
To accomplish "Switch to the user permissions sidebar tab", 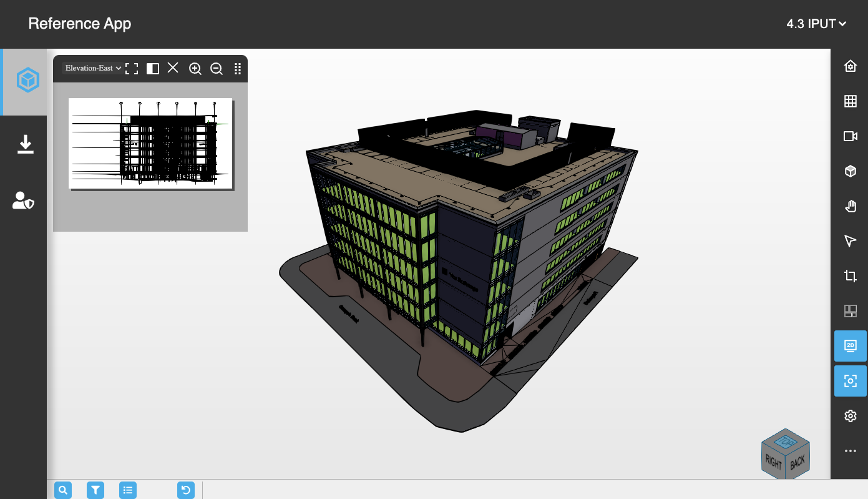I will pyautogui.click(x=23, y=200).
